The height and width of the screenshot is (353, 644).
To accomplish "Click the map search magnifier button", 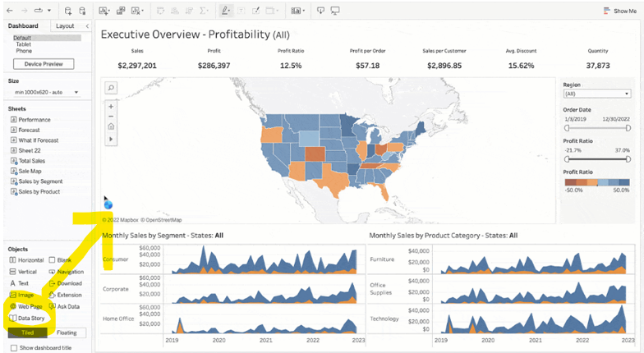I will pyautogui.click(x=111, y=87).
